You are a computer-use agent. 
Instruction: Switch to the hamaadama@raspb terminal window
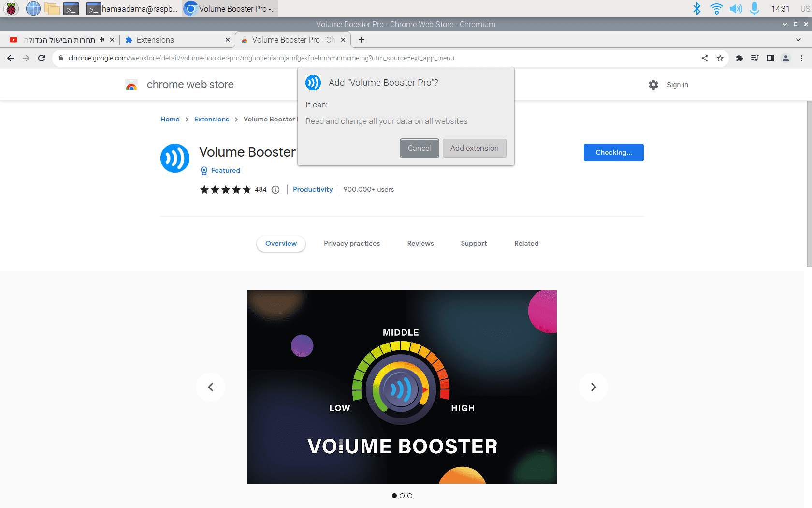[x=132, y=9]
